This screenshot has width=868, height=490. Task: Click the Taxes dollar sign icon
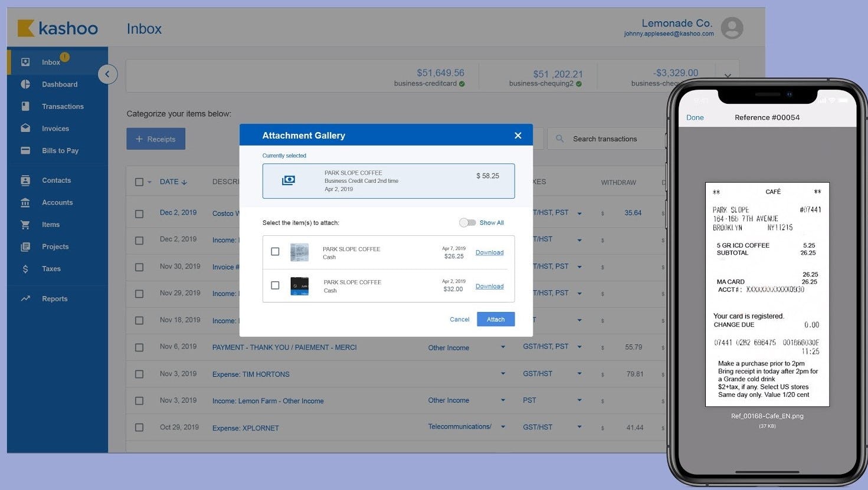[x=25, y=269]
